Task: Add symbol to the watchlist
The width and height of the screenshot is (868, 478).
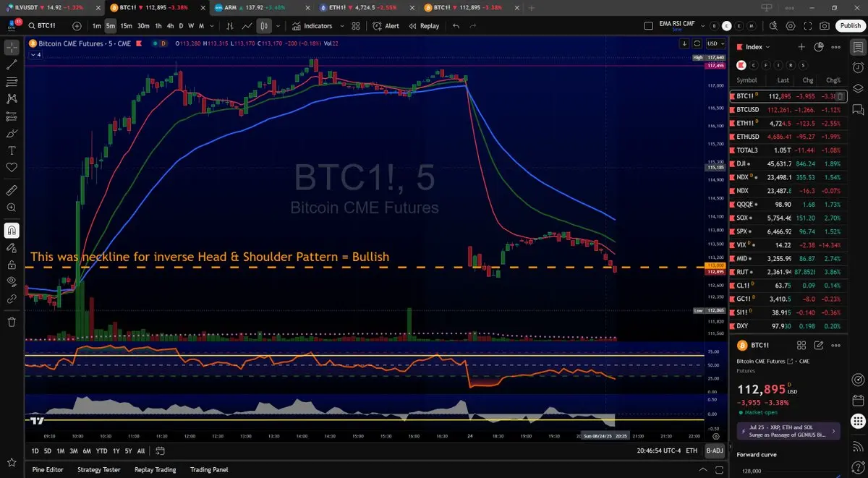Action: click(x=801, y=47)
